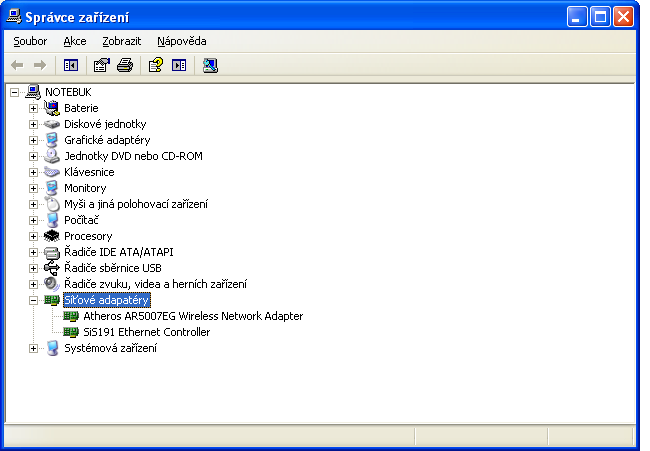
Task: Select the Baterie label
Action: (x=81, y=108)
